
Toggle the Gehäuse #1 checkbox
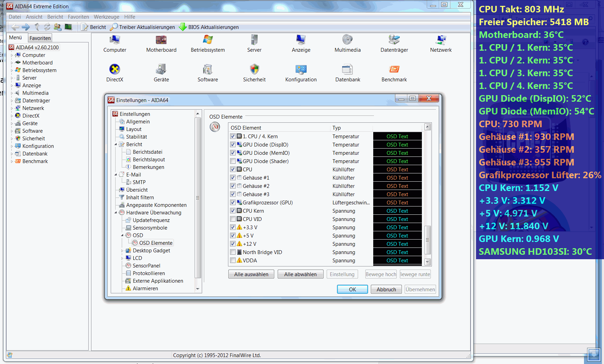[233, 178]
